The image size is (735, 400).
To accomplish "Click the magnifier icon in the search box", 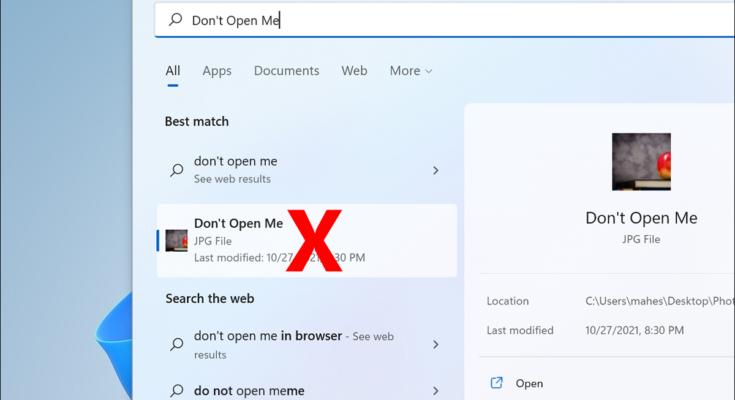I will pos(176,20).
